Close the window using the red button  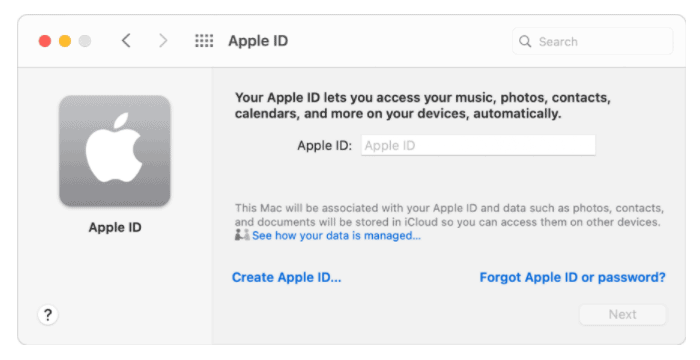(x=45, y=41)
